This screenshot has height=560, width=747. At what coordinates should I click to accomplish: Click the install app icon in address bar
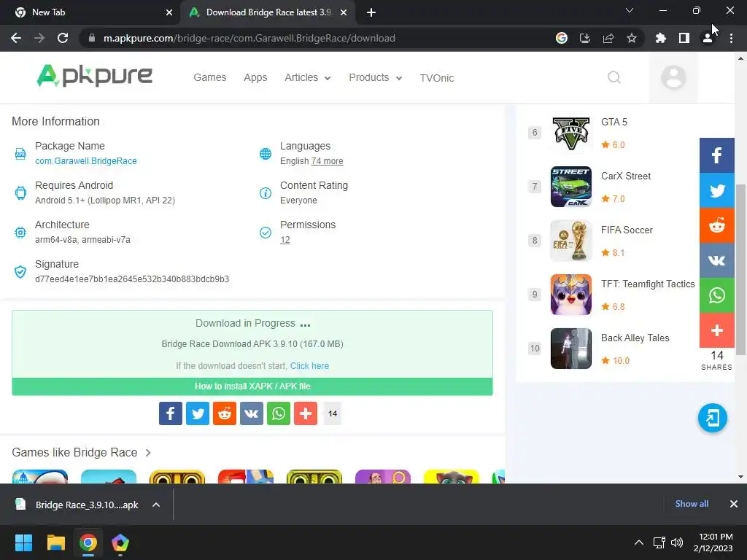point(585,38)
